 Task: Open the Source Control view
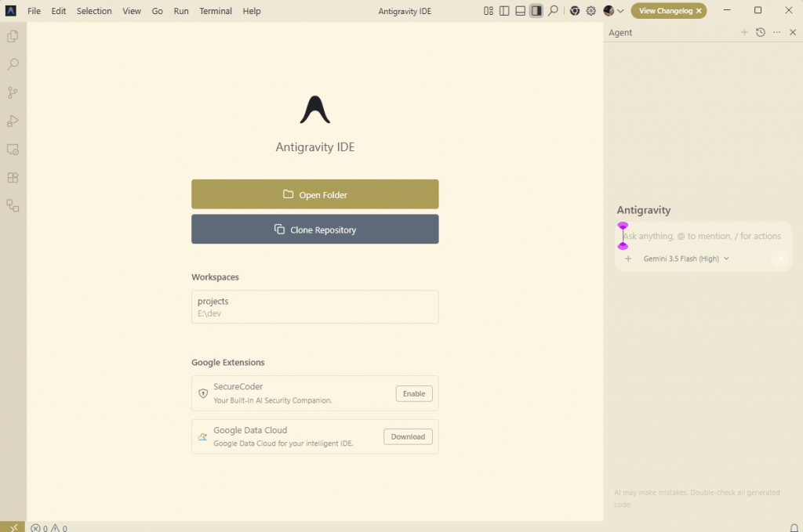coord(13,92)
